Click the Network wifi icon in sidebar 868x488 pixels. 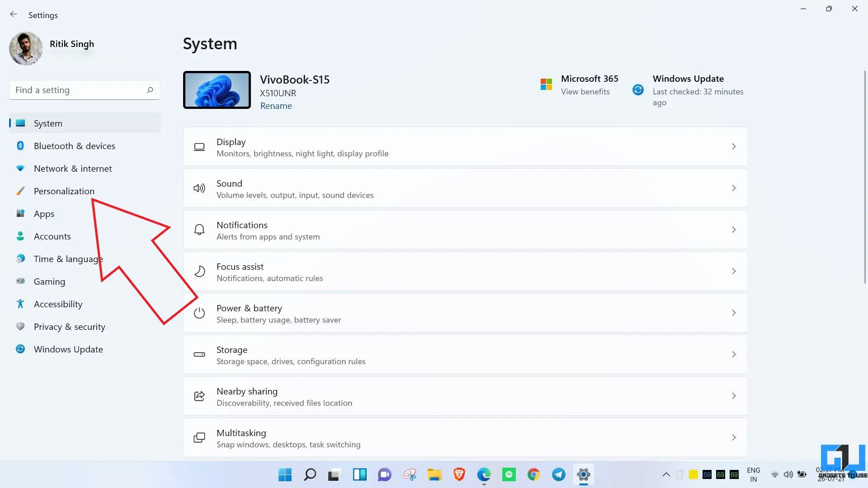20,168
